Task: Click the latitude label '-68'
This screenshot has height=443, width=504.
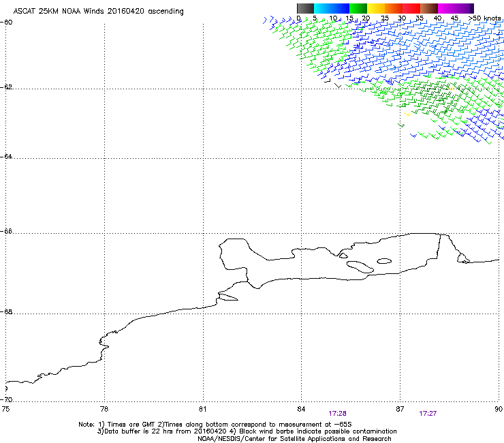Action: (6, 312)
